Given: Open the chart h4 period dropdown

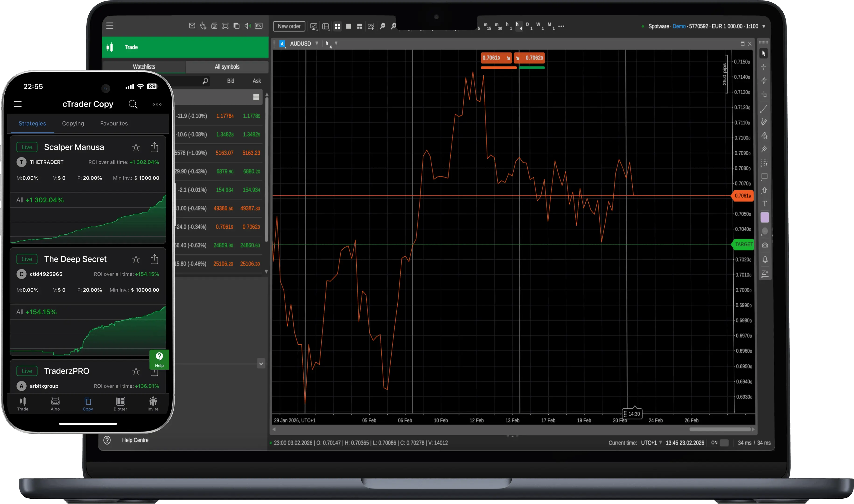Looking at the screenshot, I should [x=336, y=43].
